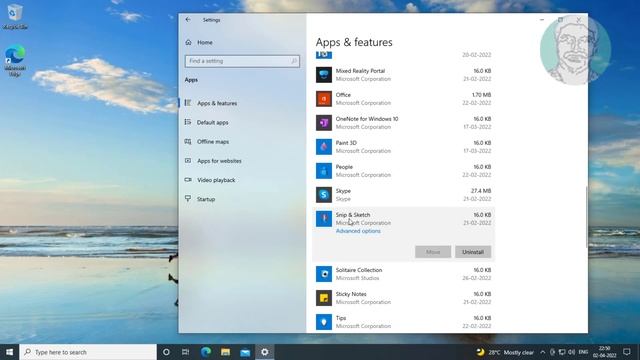
Task: Click the Cortana circle on the taskbar
Action: tap(166, 352)
